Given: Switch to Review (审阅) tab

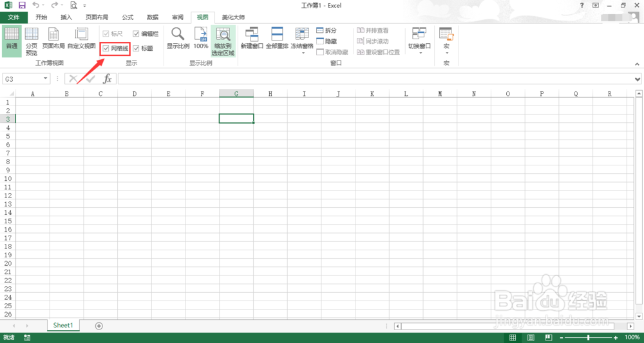Looking at the screenshot, I should (x=178, y=17).
